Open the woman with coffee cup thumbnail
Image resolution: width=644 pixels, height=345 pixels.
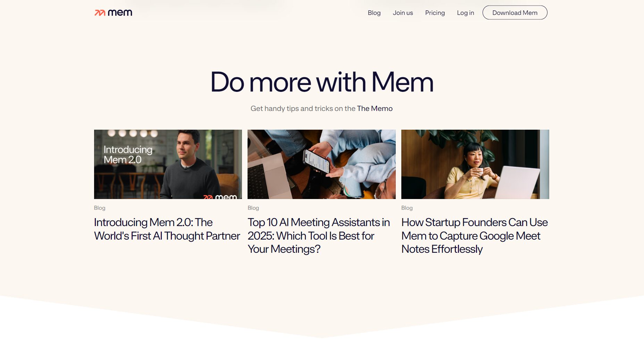[x=475, y=164]
